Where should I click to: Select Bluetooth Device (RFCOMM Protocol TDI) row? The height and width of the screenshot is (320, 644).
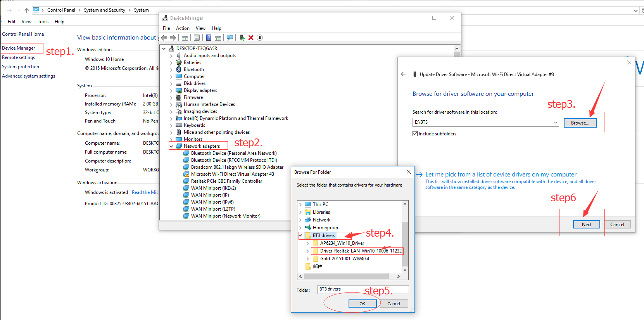pos(234,160)
